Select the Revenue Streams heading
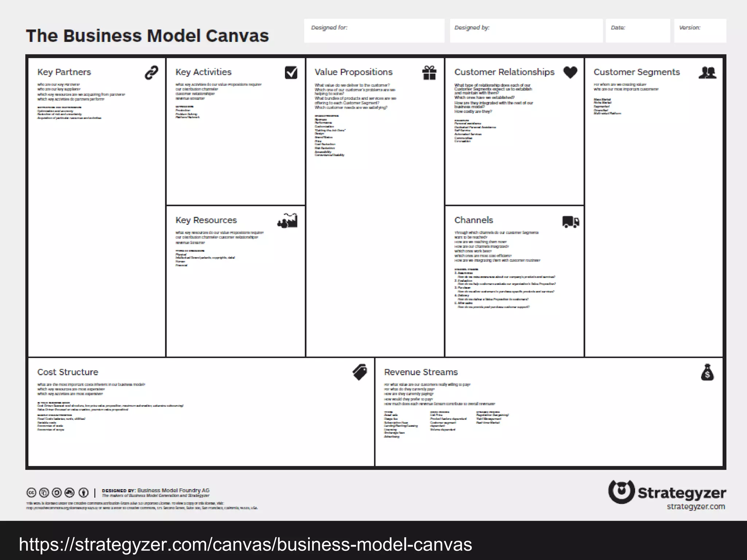This screenshot has height=560, width=747. (421, 372)
